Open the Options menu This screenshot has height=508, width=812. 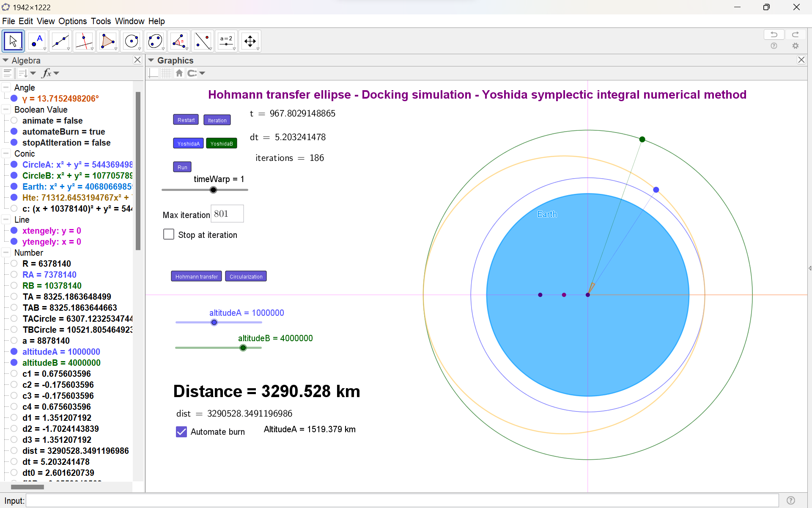[x=72, y=21]
